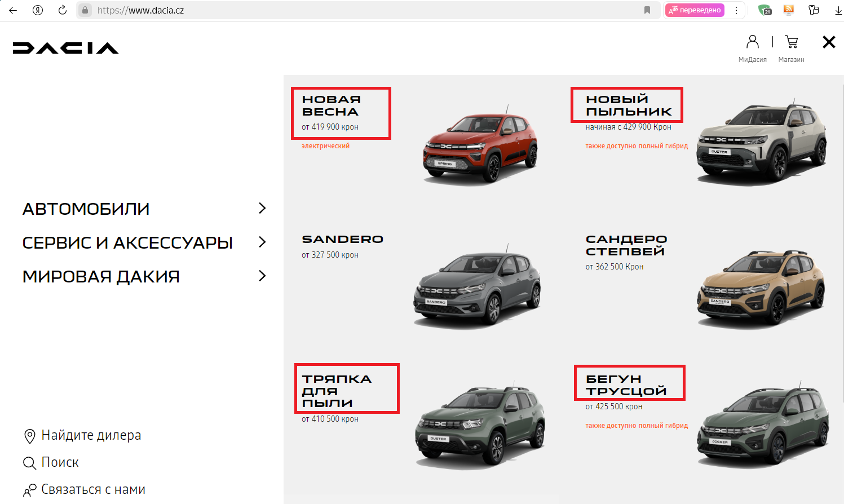Viewport: 844px width, 504px height.
Task: Click the электрический label under НОВАЯ ВЕСНА
Action: pos(325,146)
